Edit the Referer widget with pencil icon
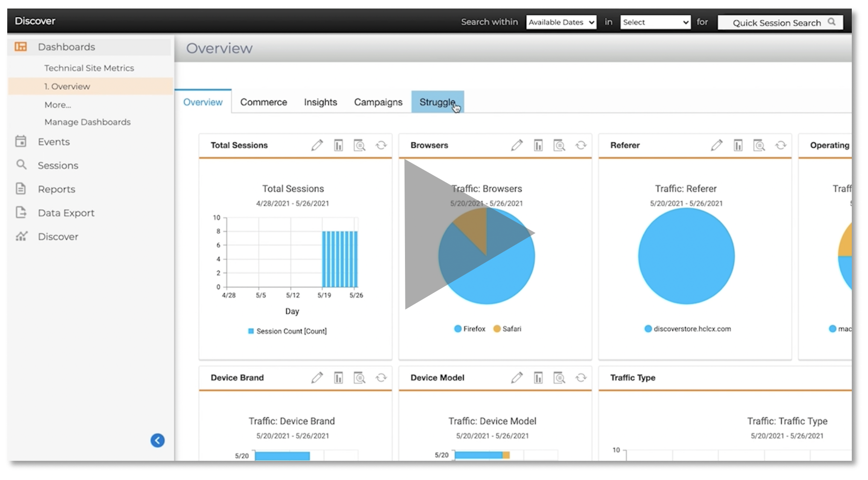 pyautogui.click(x=717, y=145)
